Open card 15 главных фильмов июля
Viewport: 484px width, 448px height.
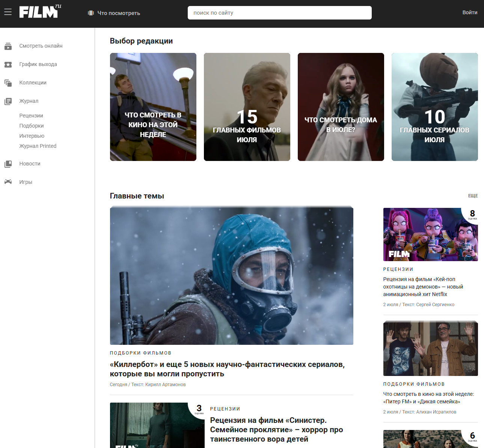(x=247, y=107)
